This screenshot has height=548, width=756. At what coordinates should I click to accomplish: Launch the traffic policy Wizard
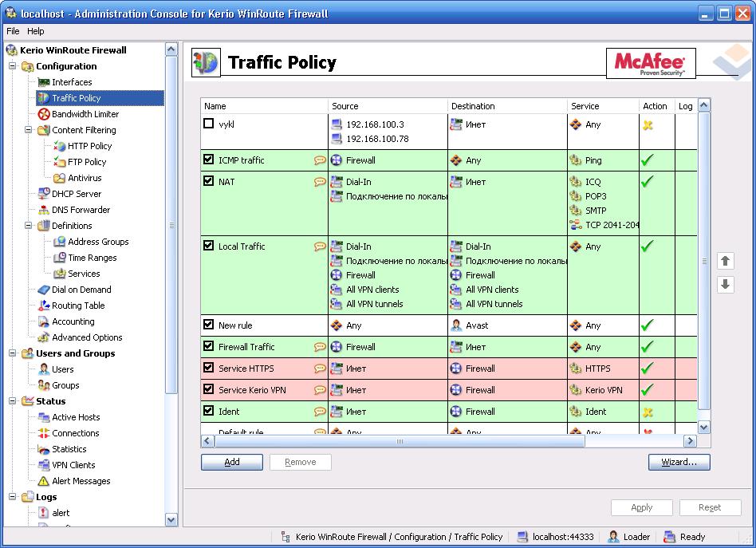pos(679,462)
